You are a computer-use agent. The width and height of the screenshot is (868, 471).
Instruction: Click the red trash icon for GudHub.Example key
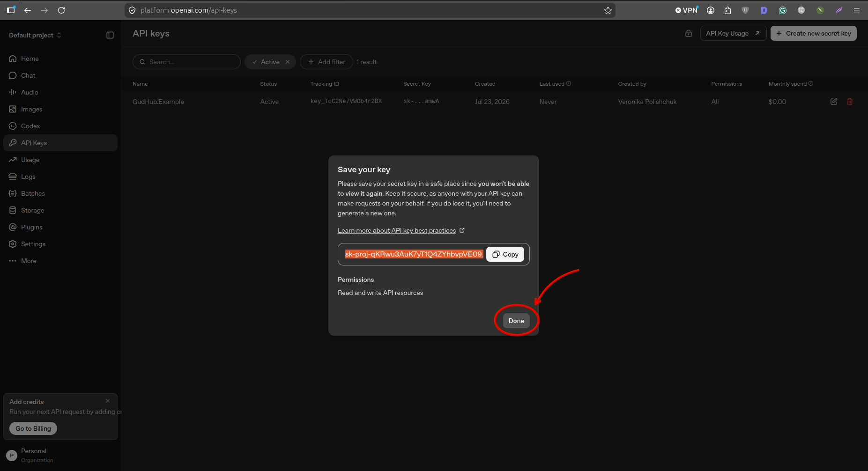click(850, 102)
